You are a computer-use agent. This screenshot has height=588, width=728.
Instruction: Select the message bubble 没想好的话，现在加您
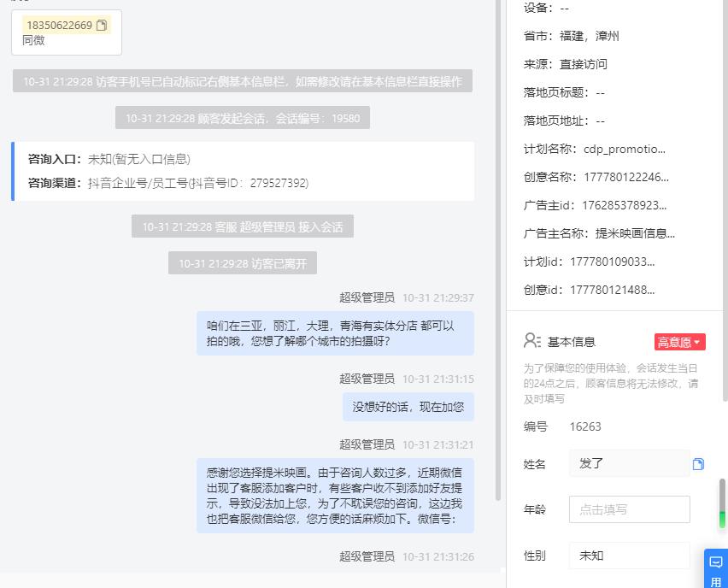click(408, 407)
